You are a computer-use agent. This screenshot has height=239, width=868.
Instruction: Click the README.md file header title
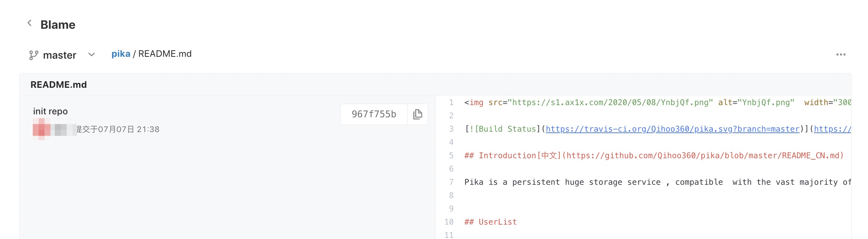click(x=59, y=85)
